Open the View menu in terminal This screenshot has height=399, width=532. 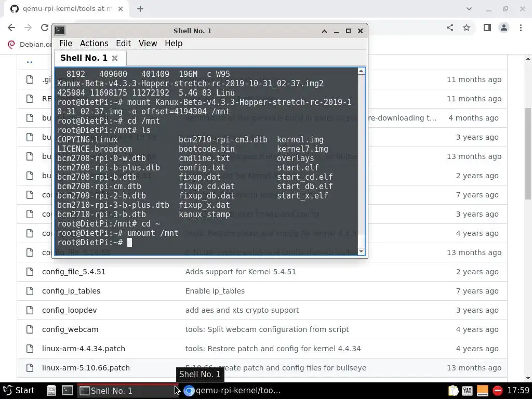pos(148,44)
